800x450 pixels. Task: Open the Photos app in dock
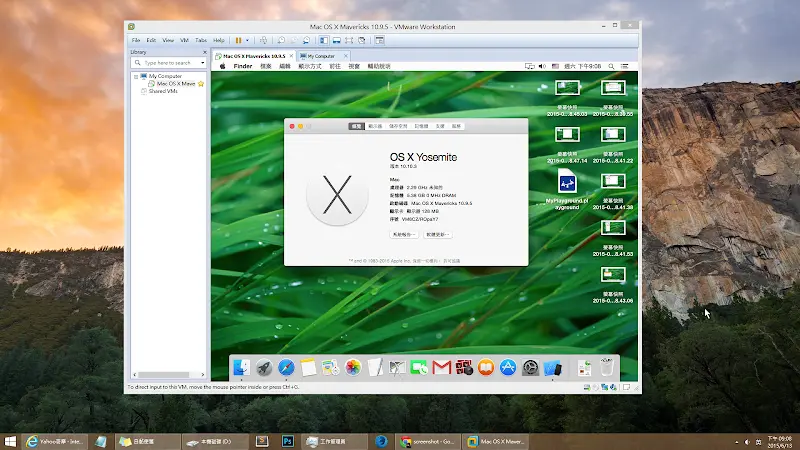click(x=353, y=368)
